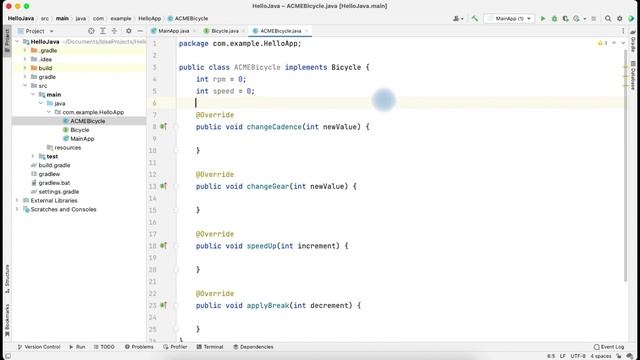Build project using the hammer icon

coord(474,18)
